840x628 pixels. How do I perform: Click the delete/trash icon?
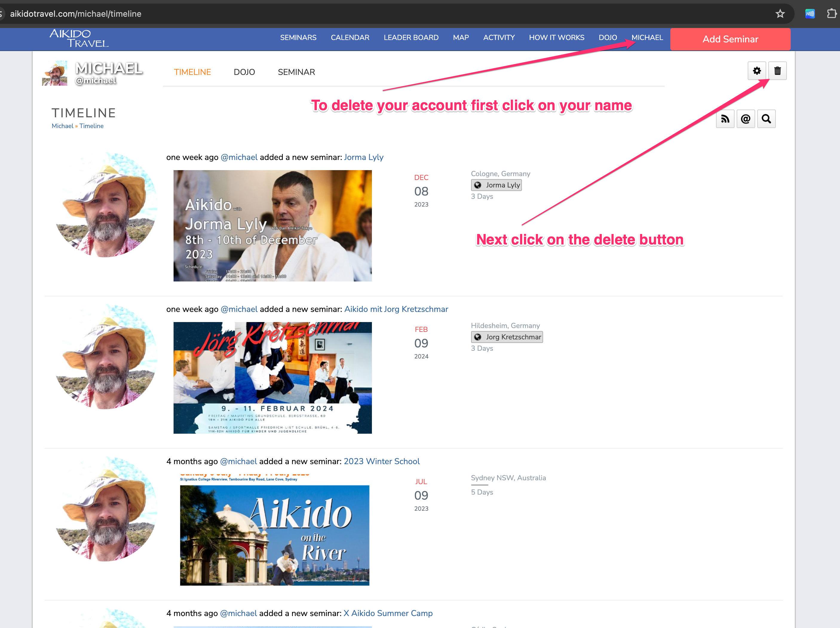[778, 70]
